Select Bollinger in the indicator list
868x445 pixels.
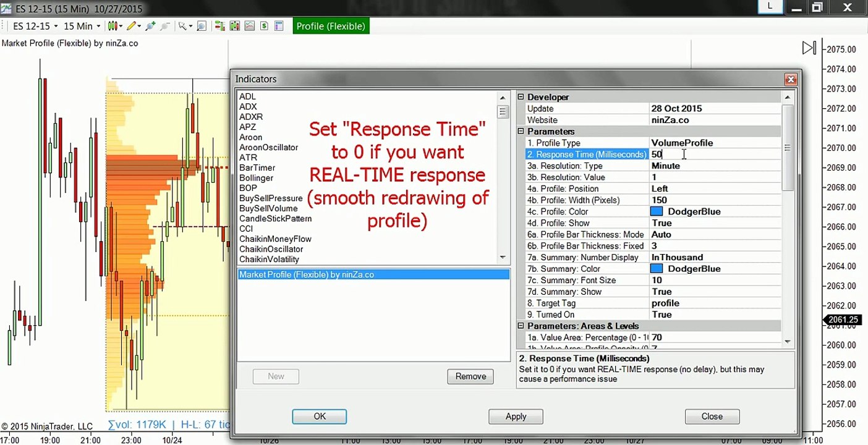click(256, 178)
